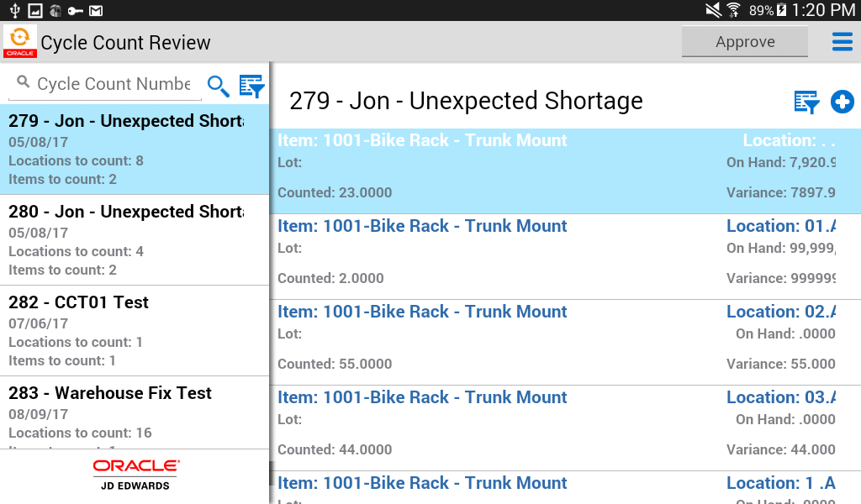
Task: Open the cycle count list filter icon
Action: pos(251,87)
